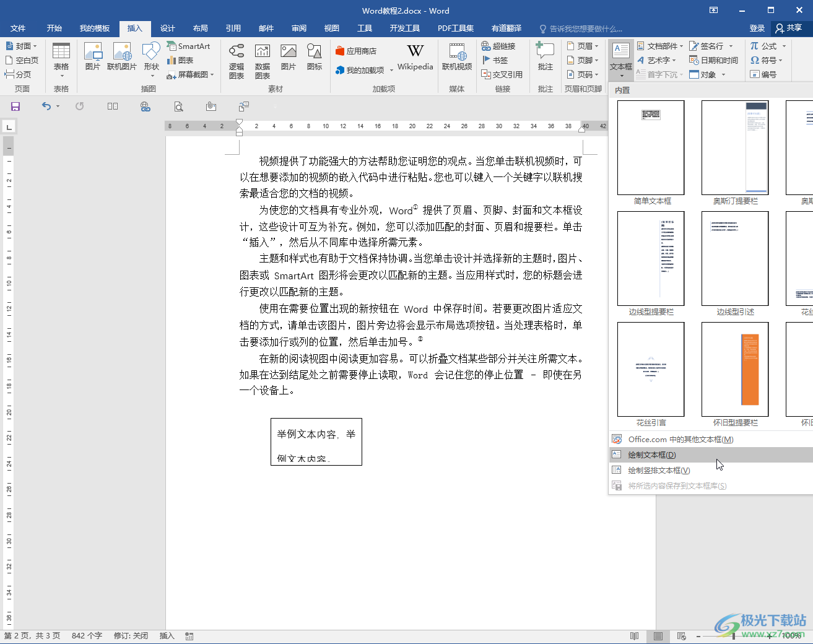813x644 pixels.
Task: Insert a 图表 chart
Action: [180, 60]
